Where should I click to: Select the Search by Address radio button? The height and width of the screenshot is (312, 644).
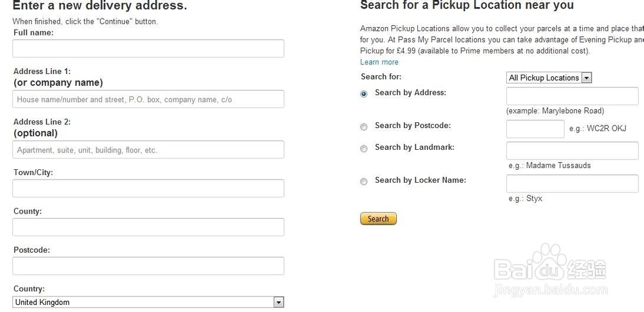click(364, 94)
